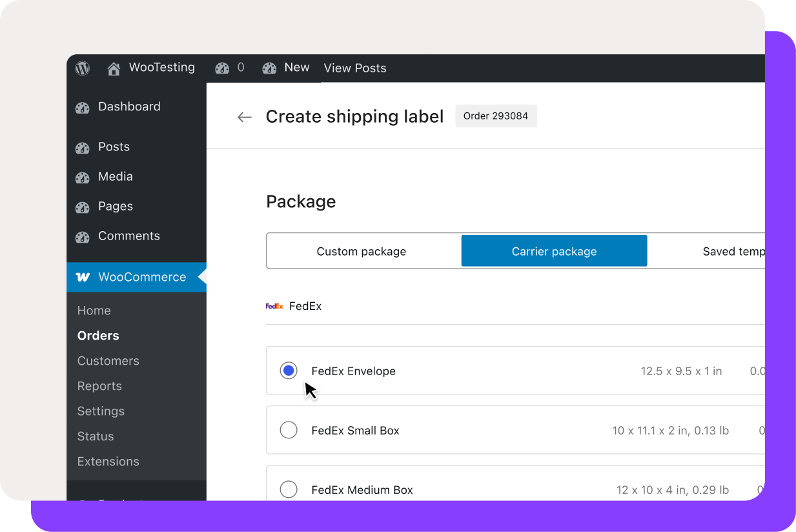This screenshot has height=532, width=796.
Task: Click the FedEx Envelope label
Action: click(354, 371)
